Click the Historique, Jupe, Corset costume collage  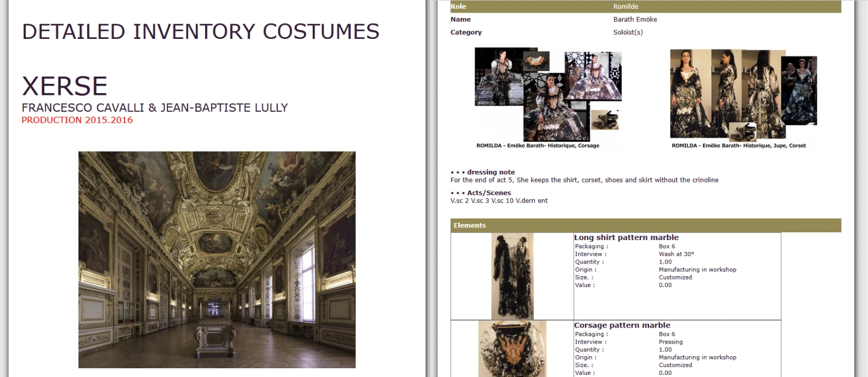coord(743,94)
